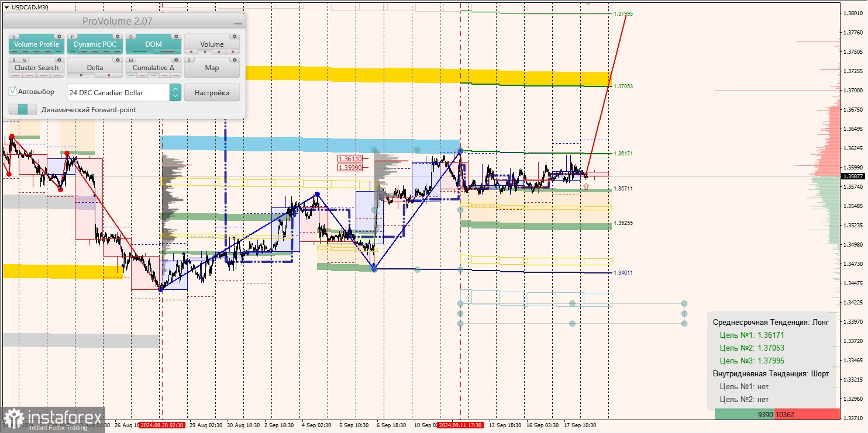Toggle the Volume indicator button
Image resolution: width=868 pixels, height=433 pixels.
212,44
